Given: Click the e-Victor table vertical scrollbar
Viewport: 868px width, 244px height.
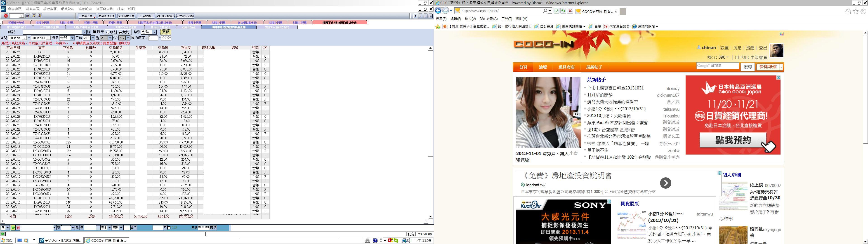Looking at the screenshot, I should [430, 132].
